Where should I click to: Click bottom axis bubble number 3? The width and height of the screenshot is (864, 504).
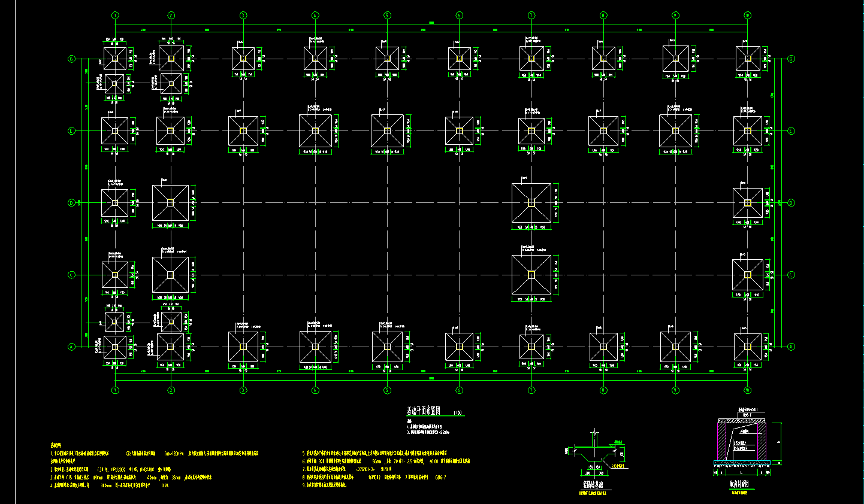pos(243,390)
